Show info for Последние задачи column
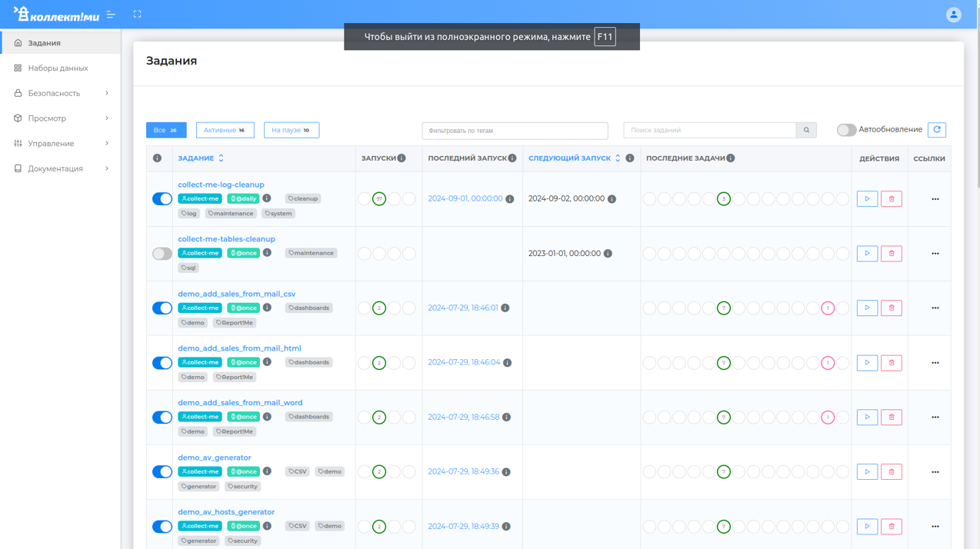 [731, 158]
